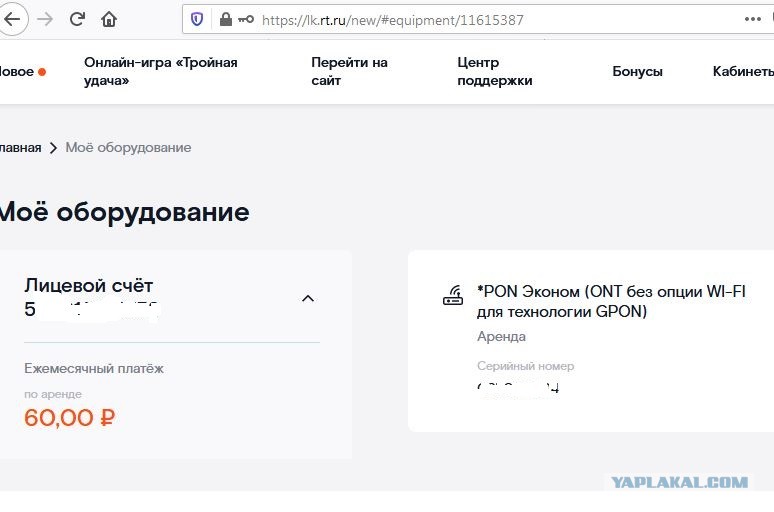Image resolution: width=774 pixels, height=512 pixels.
Task: Click the Серийный номер label
Action: (x=525, y=366)
